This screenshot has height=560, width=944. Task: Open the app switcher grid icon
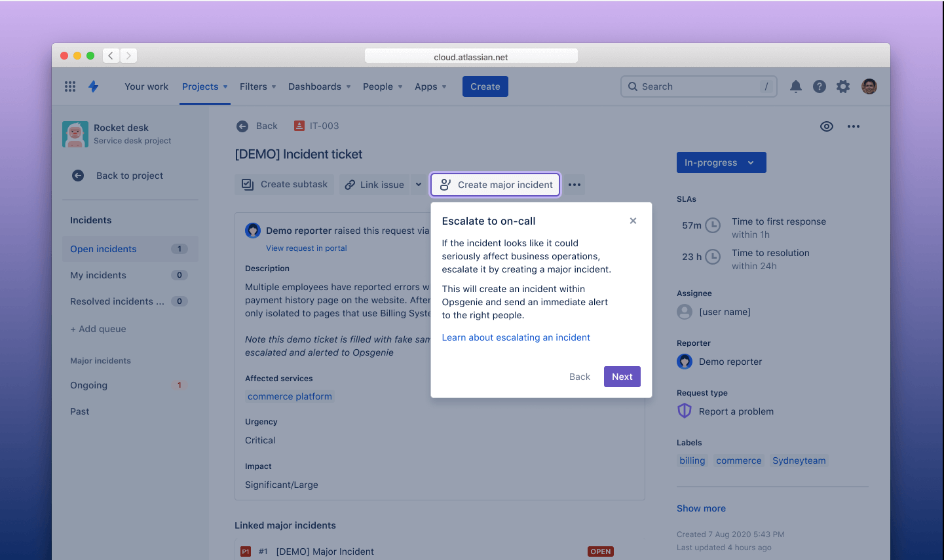[70, 86]
